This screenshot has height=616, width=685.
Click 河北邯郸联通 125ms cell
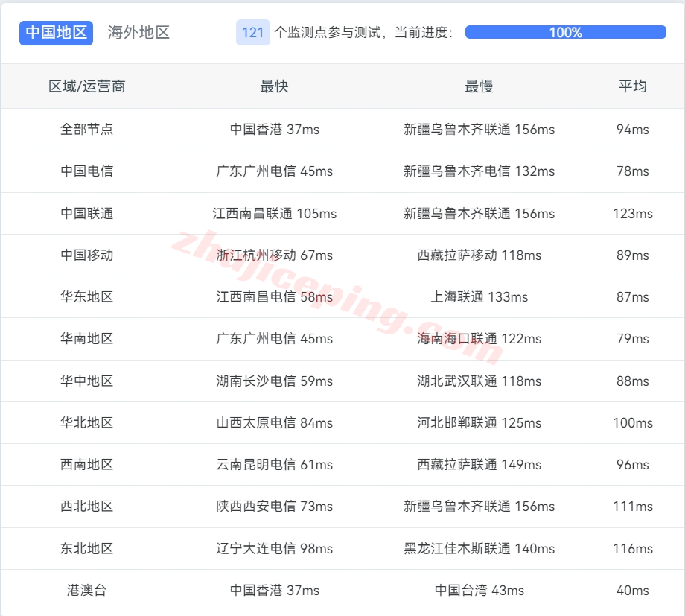tap(479, 423)
